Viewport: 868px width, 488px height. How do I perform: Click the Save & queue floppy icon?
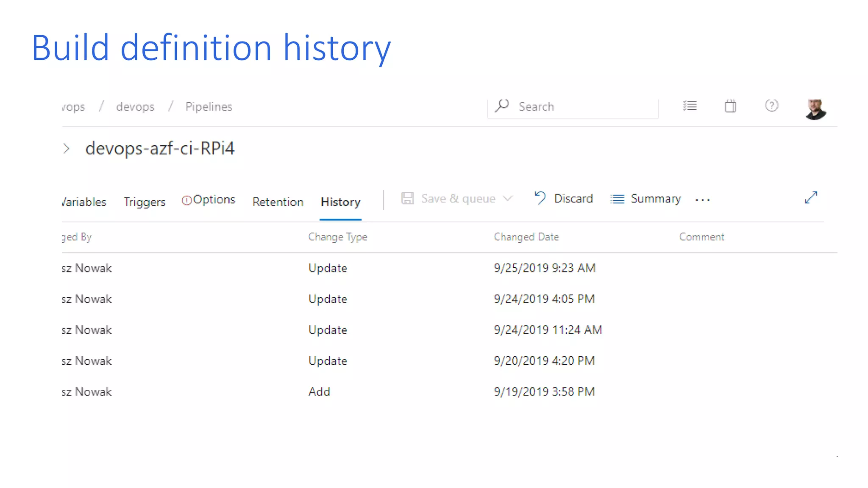click(407, 198)
